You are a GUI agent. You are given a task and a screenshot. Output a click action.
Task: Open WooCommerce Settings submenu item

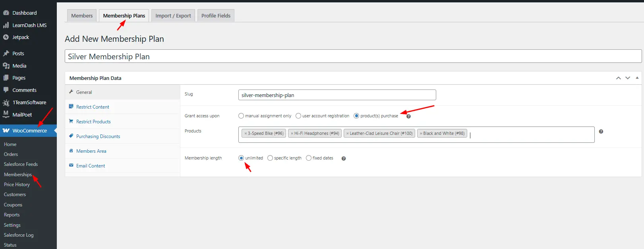pos(12,225)
